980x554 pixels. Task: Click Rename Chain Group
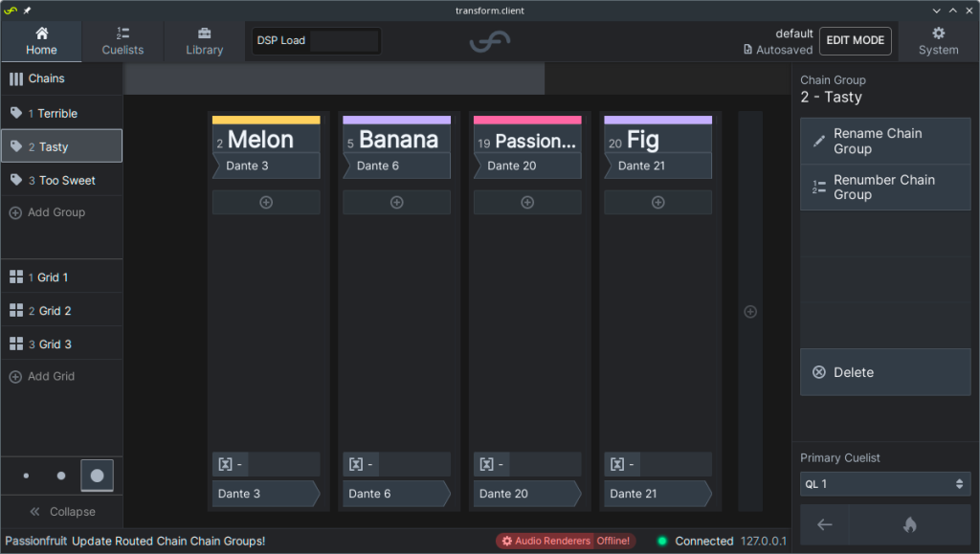coord(885,142)
